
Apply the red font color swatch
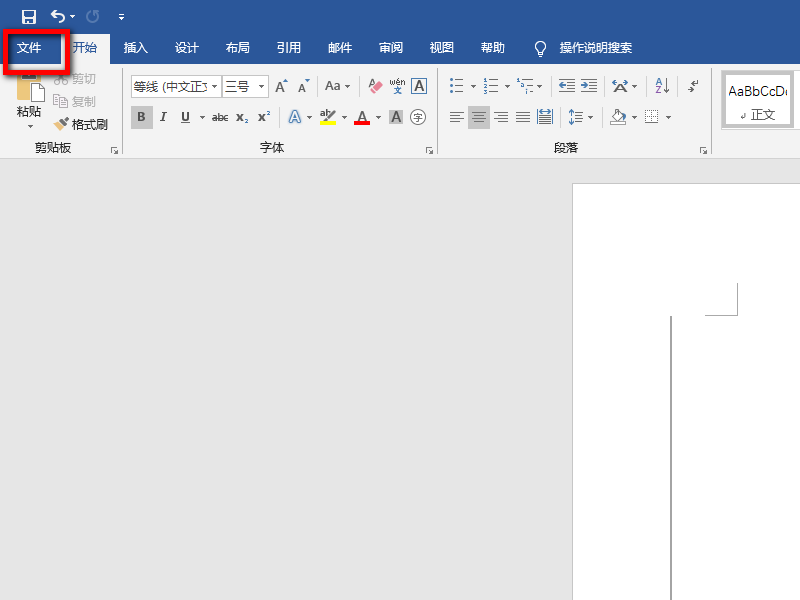(x=362, y=117)
